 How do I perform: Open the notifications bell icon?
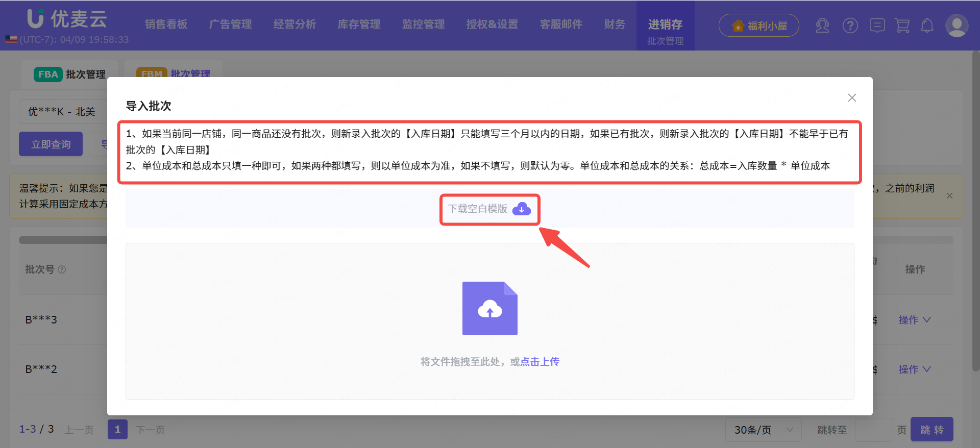point(927,26)
